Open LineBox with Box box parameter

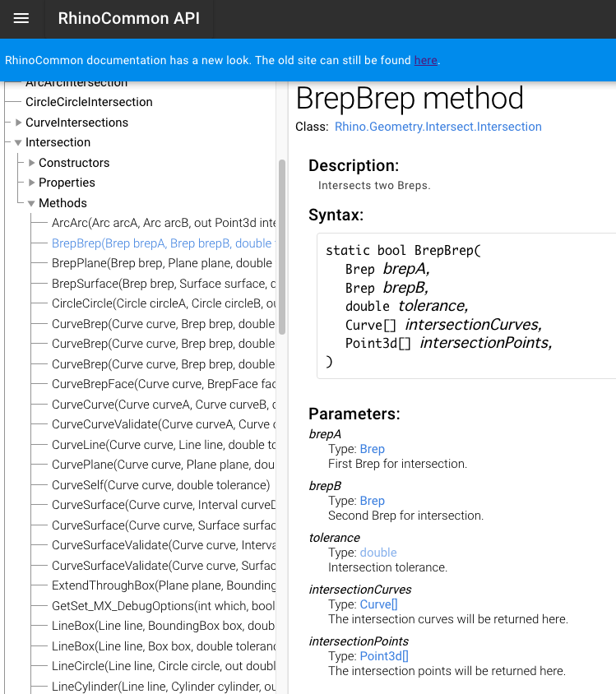(x=164, y=646)
